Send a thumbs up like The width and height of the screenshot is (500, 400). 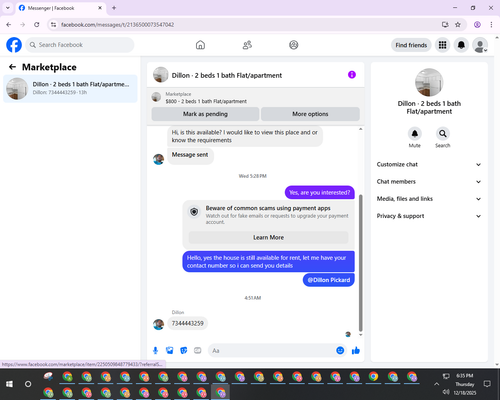356,350
